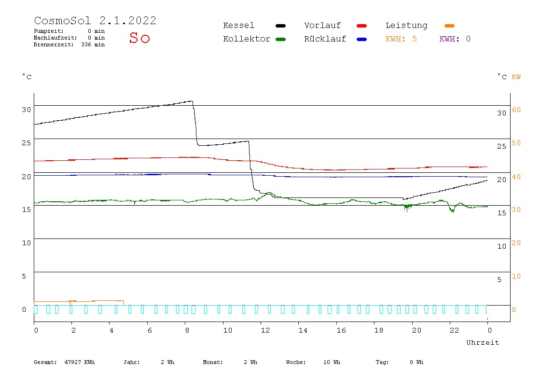
Task: Click the orange right-axis label '30'
Action: (x=516, y=210)
